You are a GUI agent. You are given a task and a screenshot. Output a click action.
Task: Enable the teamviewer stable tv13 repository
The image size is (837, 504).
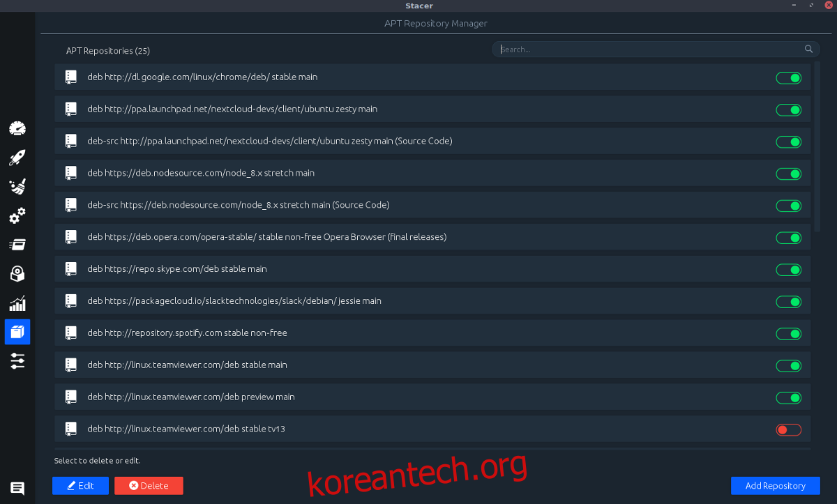(x=789, y=430)
